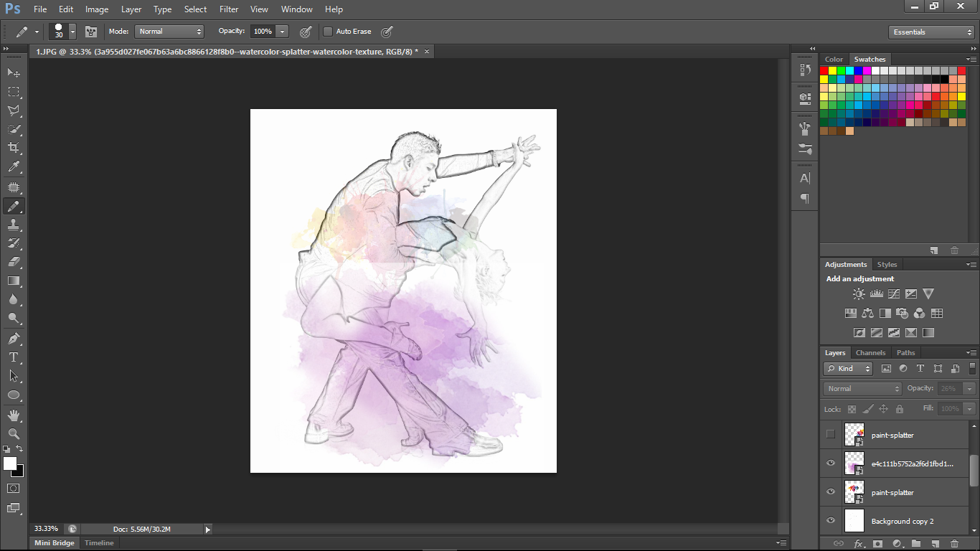
Task: Activate the Crop tool
Action: (14, 148)
